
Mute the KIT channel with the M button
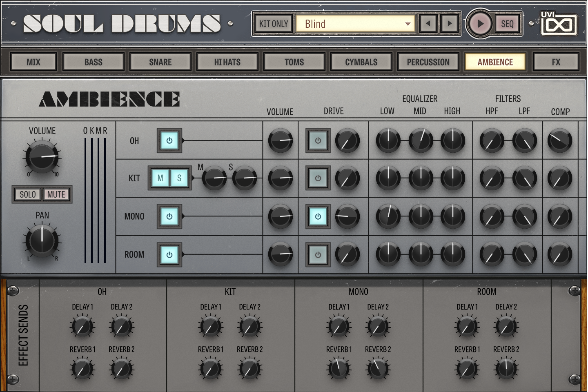[159, 178]
